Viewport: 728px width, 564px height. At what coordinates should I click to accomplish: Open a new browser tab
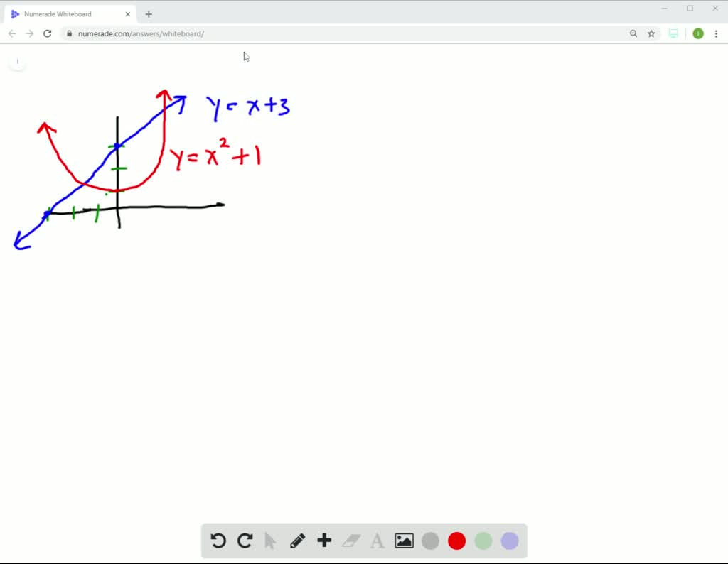[149, 13]
